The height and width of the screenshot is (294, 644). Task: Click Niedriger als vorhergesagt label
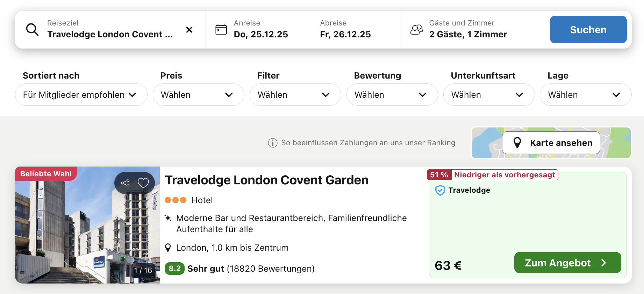(x=505, y=175)
